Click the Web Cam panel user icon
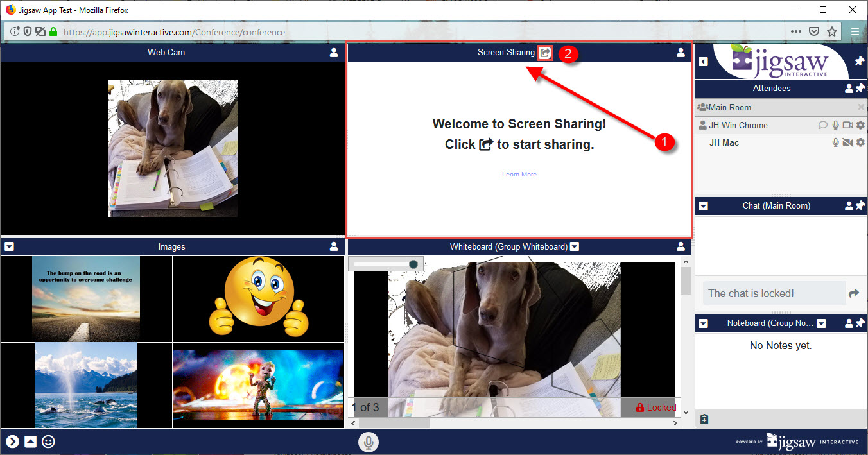Viewport: 868px width, 455px height. tap(334, 53)
